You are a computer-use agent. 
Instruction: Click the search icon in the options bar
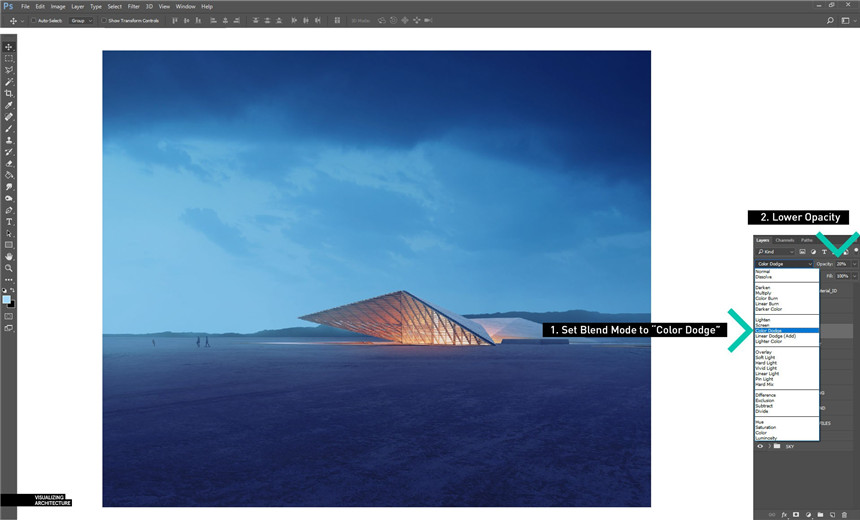[x=830, y=20]
